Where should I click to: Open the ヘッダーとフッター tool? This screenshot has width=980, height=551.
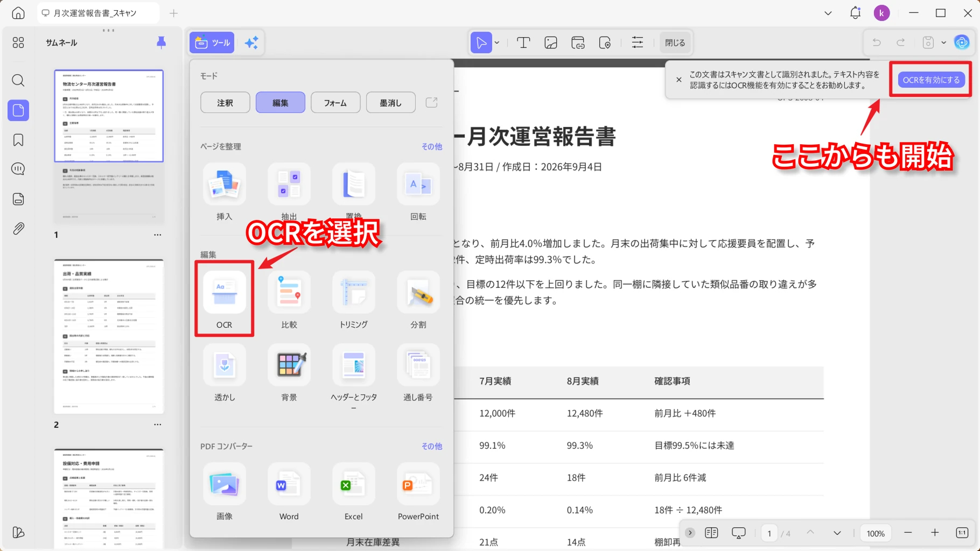pos(354,377)
